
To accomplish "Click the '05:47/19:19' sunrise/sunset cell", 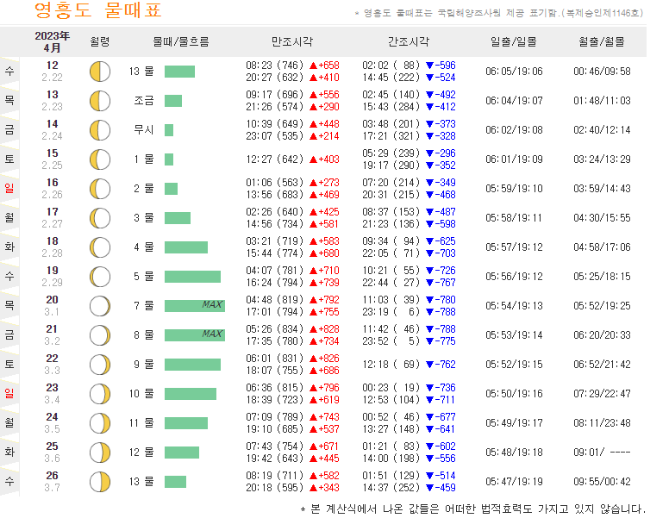I will 514,482.
